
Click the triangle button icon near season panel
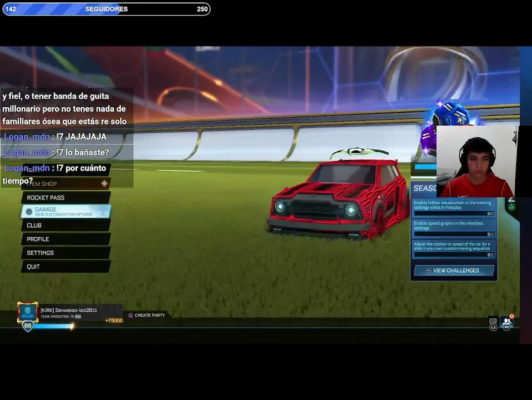click(x=511, y=207)
